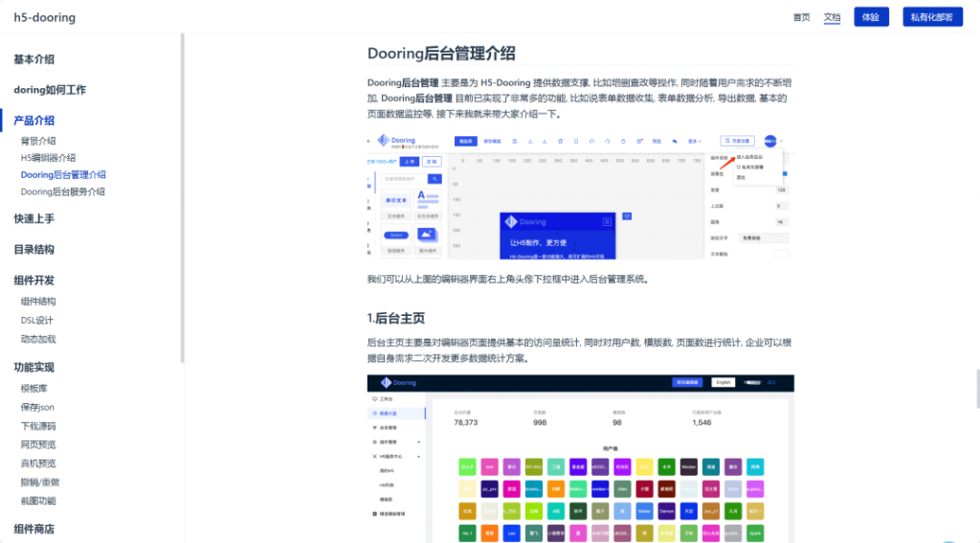The height and width of the screenshot is (543, 980).
Task: Open the 目录结构 sidebar section
Action: point(33,250)
